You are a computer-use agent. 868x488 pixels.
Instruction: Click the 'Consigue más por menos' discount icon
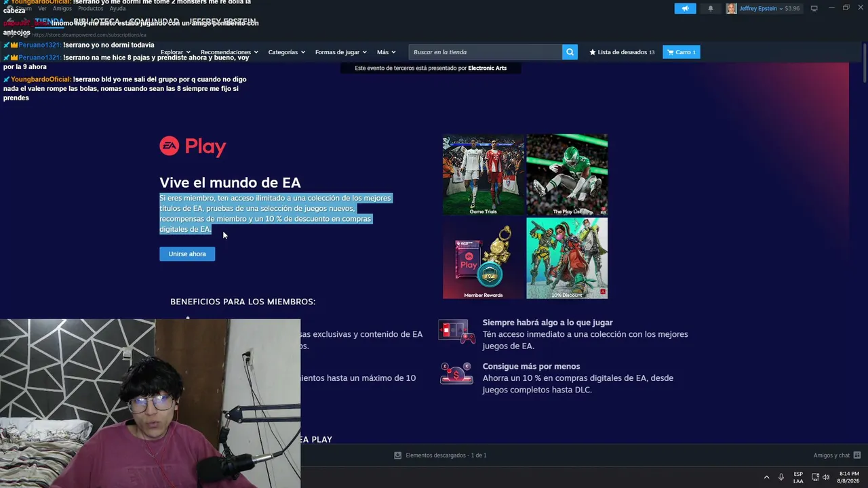point(456,373)
